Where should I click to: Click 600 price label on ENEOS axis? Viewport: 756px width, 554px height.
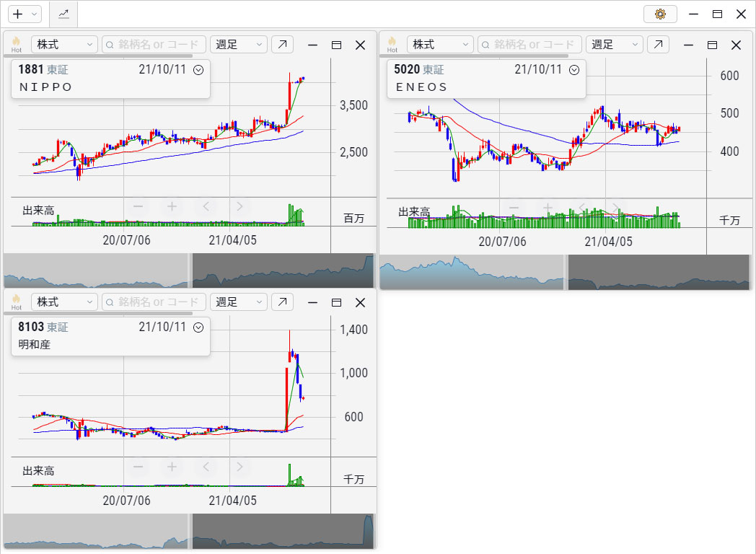coord(729,76)
